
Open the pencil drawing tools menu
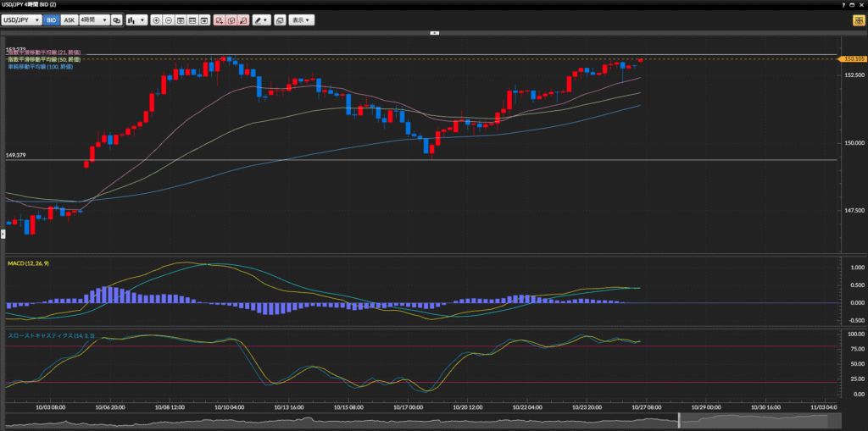(262, 19)
